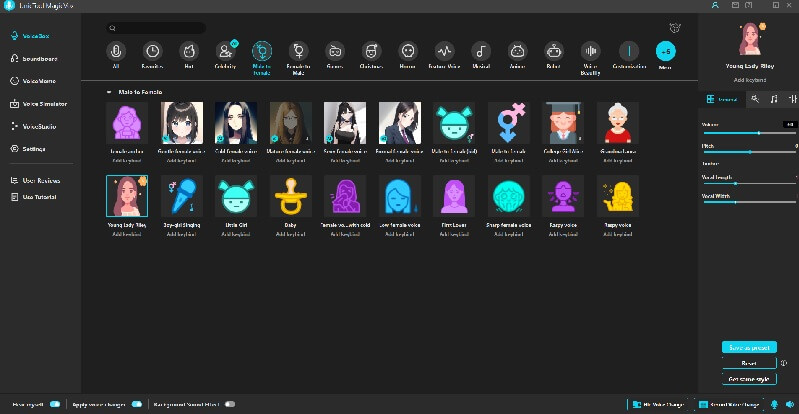The height and width of the screenshot is (414, 799).
Task: Click the Save as preset button
Action: (748, 347)
